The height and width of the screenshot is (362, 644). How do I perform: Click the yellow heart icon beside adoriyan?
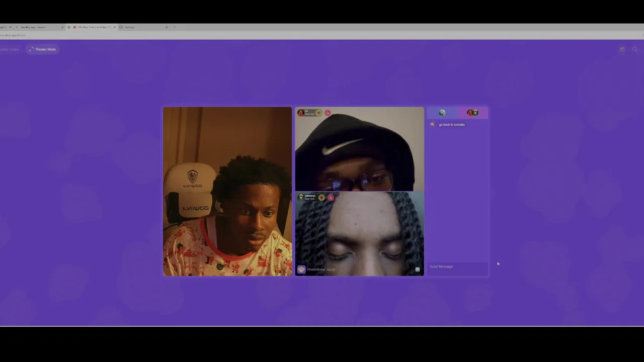[321, 197]
